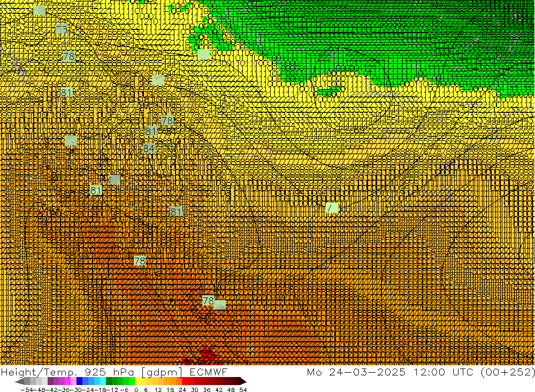The width and height of the screenshot is (535, 392).
Task: Click the "925 hPa" level label
Action: coord(109,372)
